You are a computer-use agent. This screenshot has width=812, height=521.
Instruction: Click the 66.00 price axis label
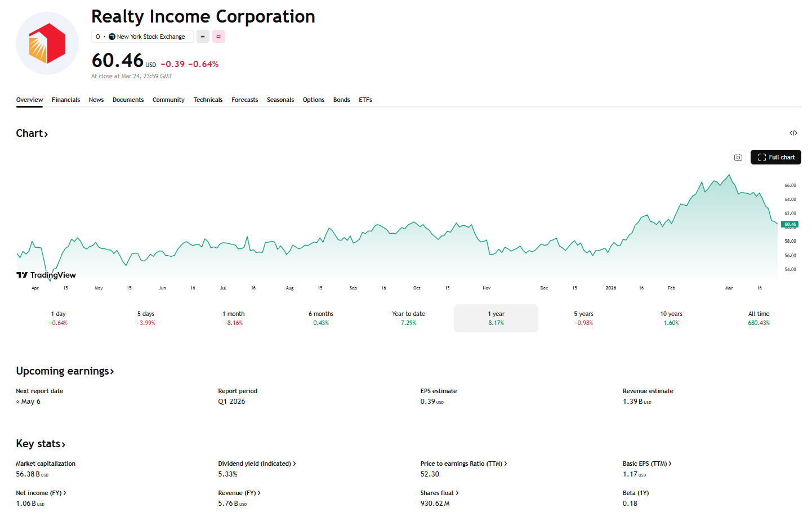click(790, 185)
